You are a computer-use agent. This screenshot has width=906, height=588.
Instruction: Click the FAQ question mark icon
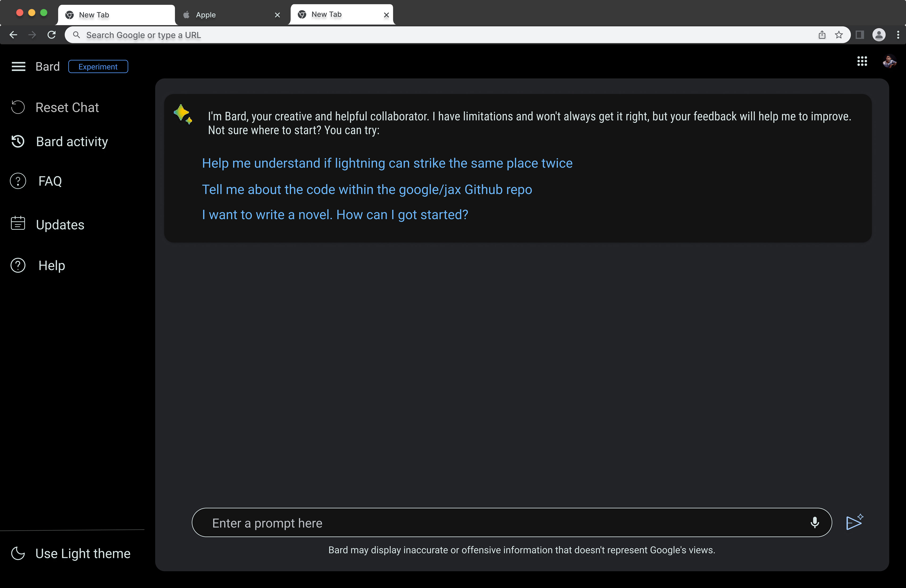[x=18, y=181]
